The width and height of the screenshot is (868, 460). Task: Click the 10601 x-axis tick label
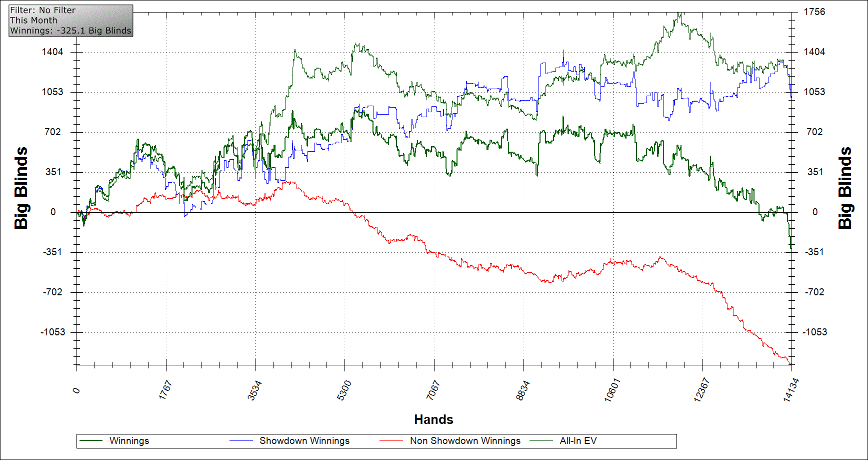pos(611,390)
